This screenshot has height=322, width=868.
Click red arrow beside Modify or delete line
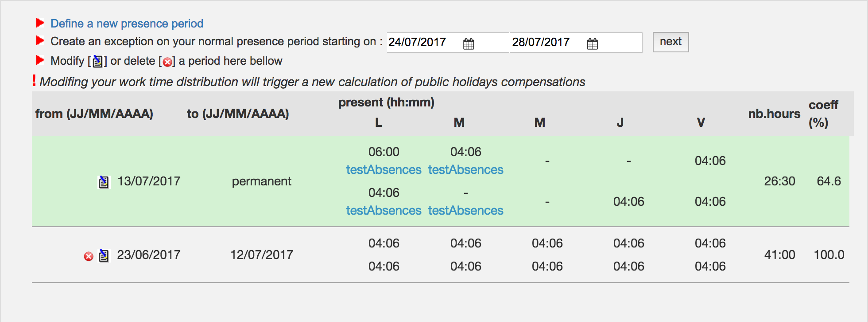[40, 60]
